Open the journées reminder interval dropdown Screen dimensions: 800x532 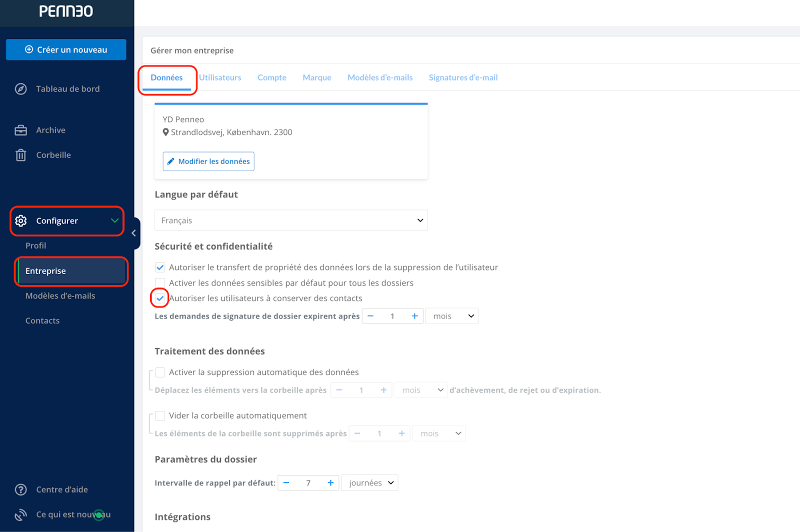tap(369, 483)
